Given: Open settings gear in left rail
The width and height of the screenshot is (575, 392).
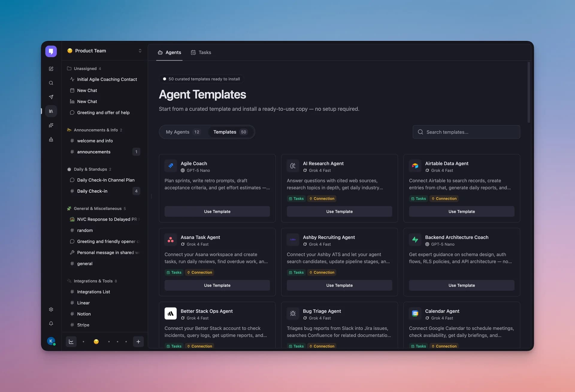Looking at the screenshot, I should (51, 309).
